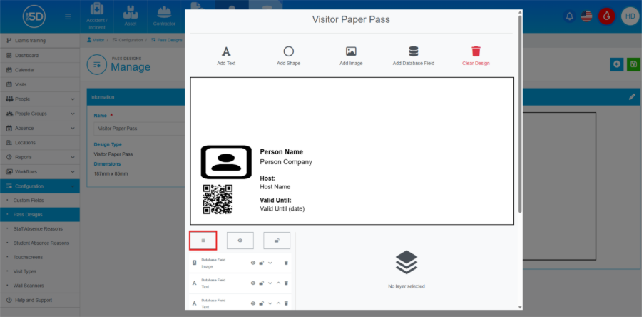Image resolution: width=644 pixels, height=317 pixels.
Task: Select the Database Field Image layer row
Action: click(240, 263)
